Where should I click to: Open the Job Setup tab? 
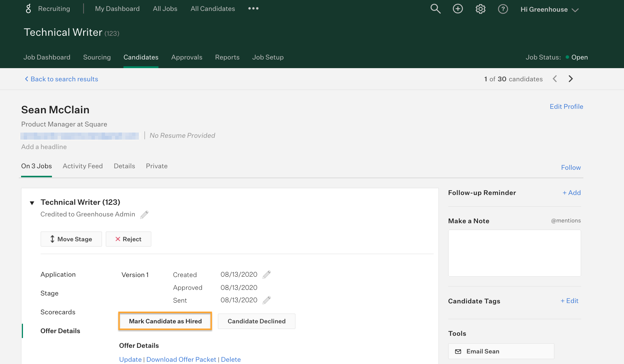(268, 57)
